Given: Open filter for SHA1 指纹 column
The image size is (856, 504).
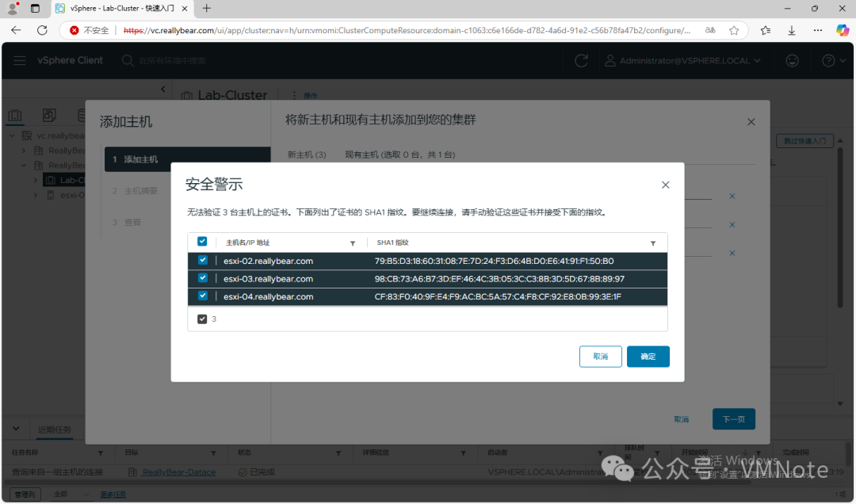Looking at the screenshot, I should [x=653, y=243].
